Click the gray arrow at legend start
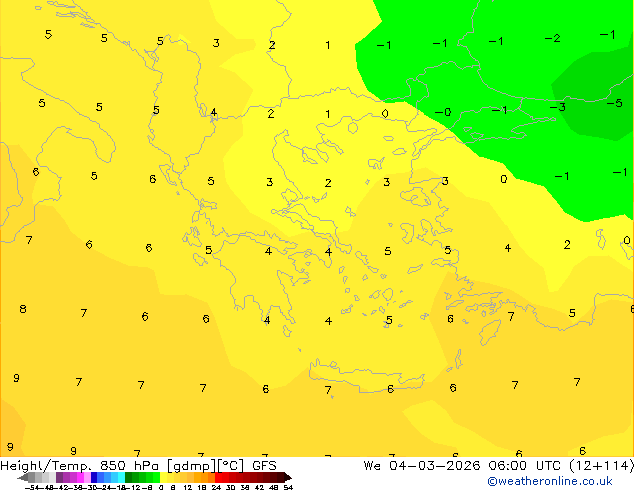 [23, 477]
